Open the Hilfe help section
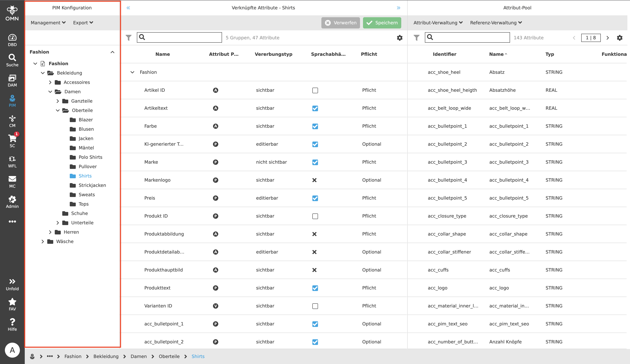This screenshot has height=364, width=630. point(12,324)
